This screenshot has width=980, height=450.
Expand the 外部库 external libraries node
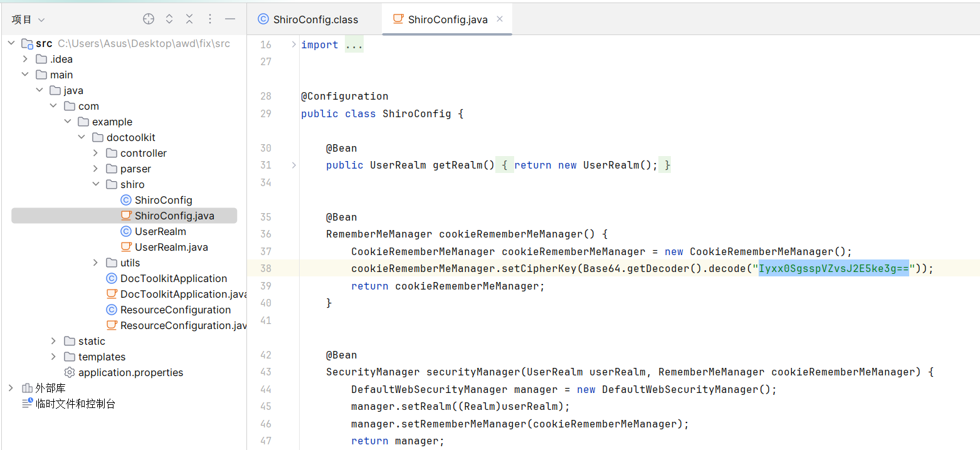pos(11,388)
